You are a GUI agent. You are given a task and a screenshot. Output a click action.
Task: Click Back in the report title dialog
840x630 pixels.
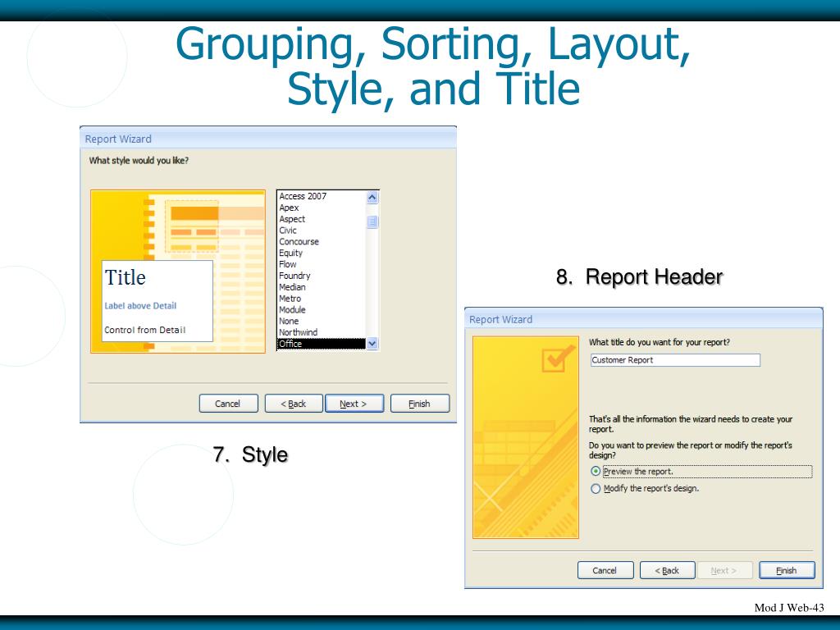(x=668, y=571)
